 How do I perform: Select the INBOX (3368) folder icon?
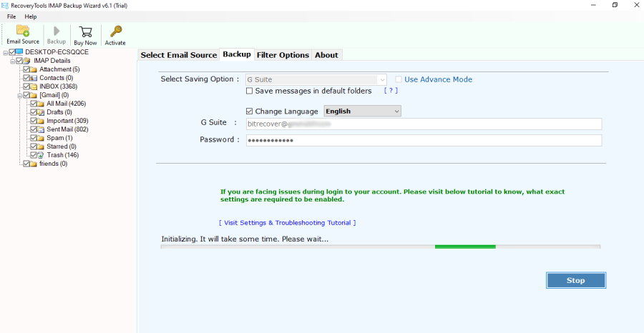(34, 86)
